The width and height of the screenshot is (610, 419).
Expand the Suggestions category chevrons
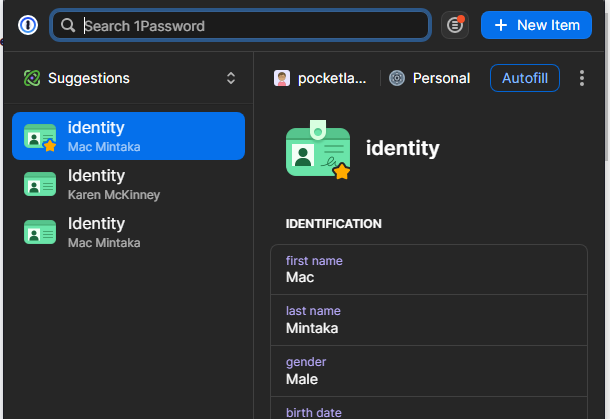pos(231,78)
